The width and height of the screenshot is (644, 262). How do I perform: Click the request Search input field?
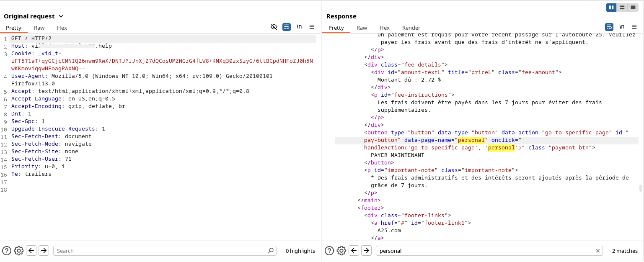click(x=161, y=251)
